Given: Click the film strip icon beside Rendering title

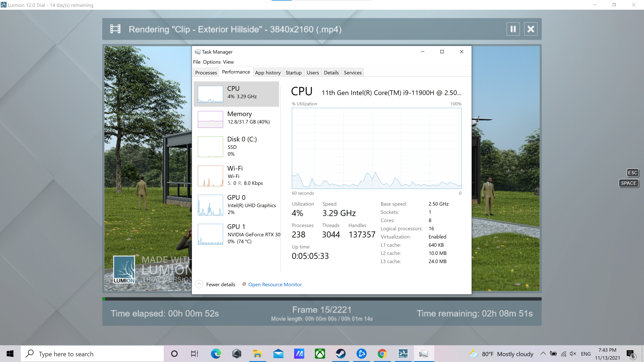Looking at the screenshot, I should pyautogui.click(x=115, y=29).
